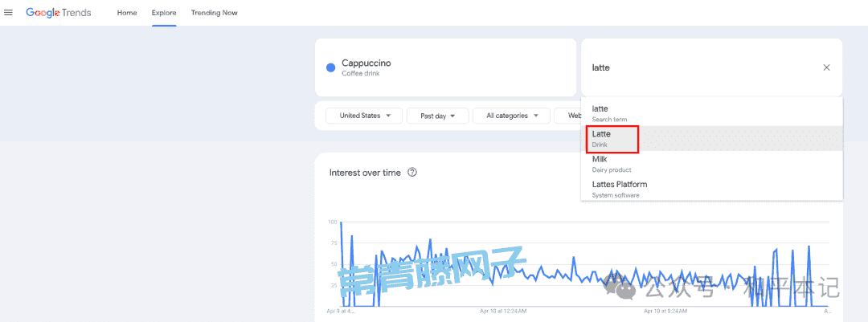Expand the All categories dropdown
The image size is (868, 322).
[x=511, y=116]
